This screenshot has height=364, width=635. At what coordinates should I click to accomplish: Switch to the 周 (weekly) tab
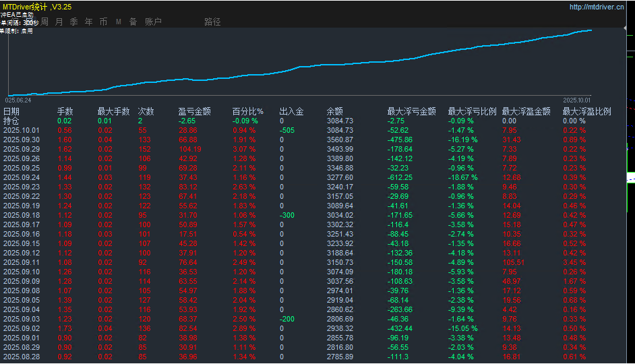44,22
